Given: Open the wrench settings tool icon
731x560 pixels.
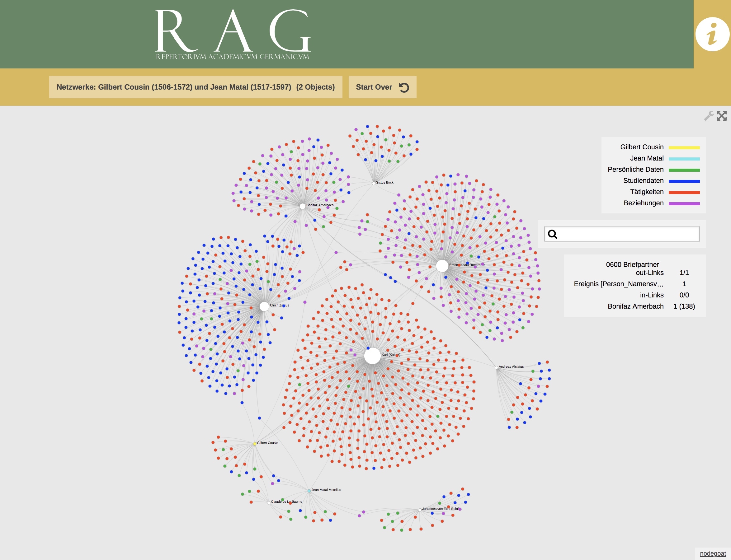Looking at the screenshot, I should (709, 116).
